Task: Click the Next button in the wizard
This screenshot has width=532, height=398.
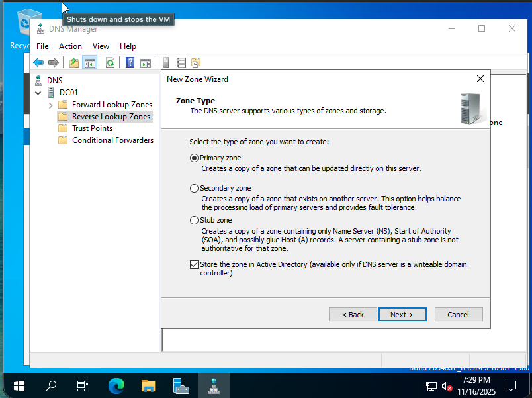Action: [402, 314]
